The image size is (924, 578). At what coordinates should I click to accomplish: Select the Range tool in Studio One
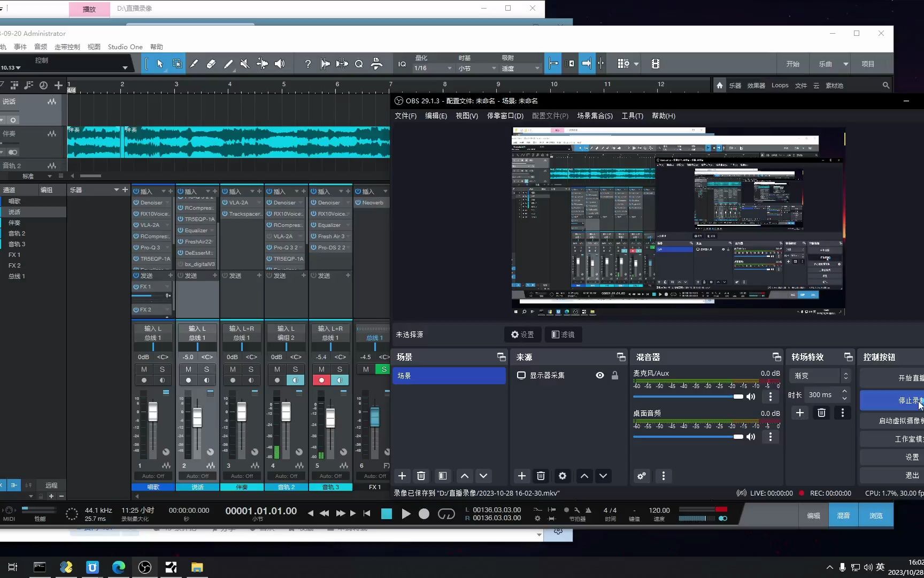click(177, 64)
